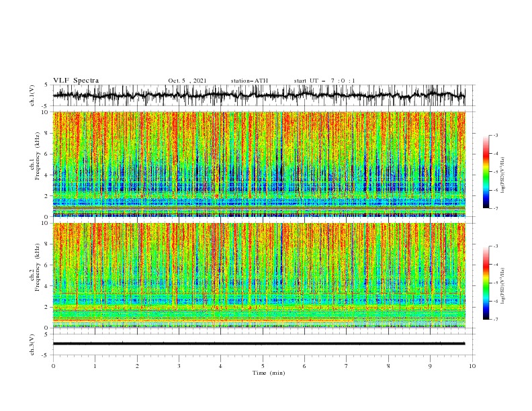Click the lower color bar's log(PSD) label
532x411 pixels.
[x=503, y=286]
